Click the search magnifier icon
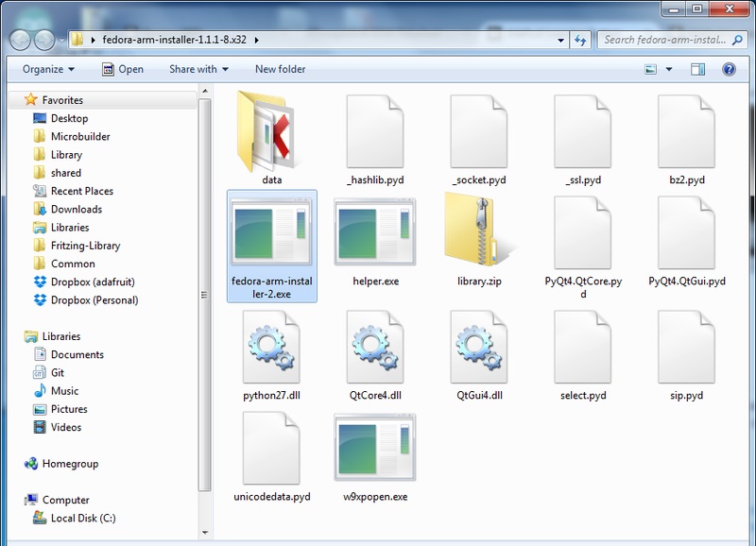Image resolution: width=756 pixels, height=546 pixels. 737,40
